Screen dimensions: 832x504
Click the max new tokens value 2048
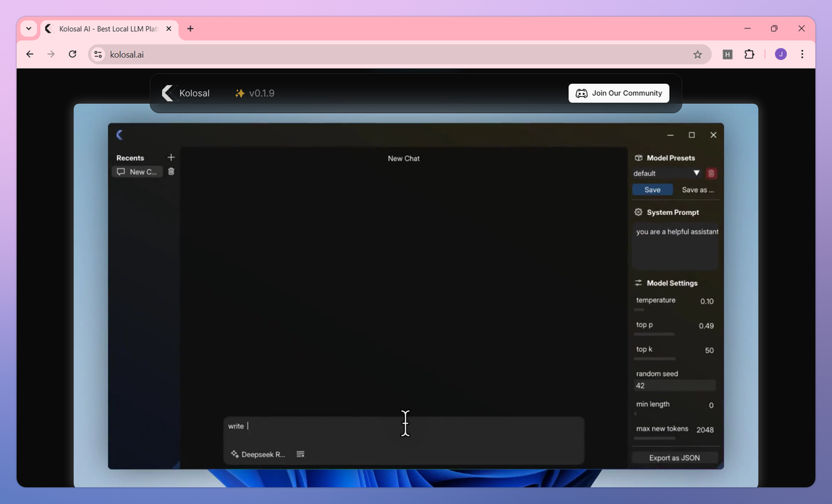705,430
